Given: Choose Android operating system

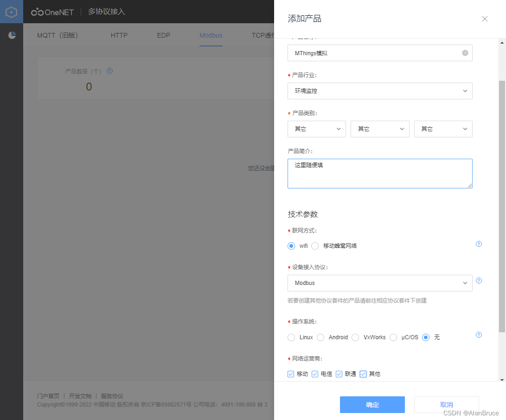Looking at the screenshot, I should click(x=320, y=337).
